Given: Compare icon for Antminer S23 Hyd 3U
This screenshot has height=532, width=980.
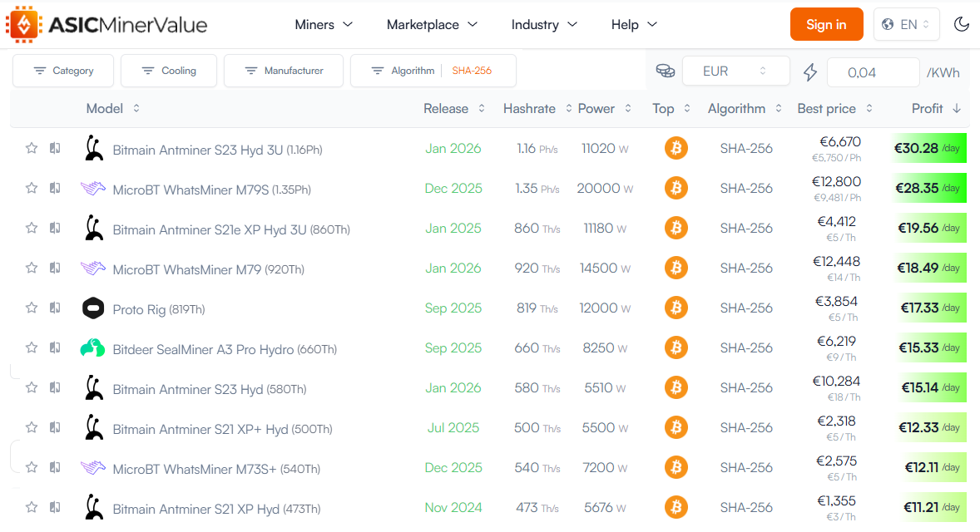Looking at the screenshot, I should click(x=55, y=148).
